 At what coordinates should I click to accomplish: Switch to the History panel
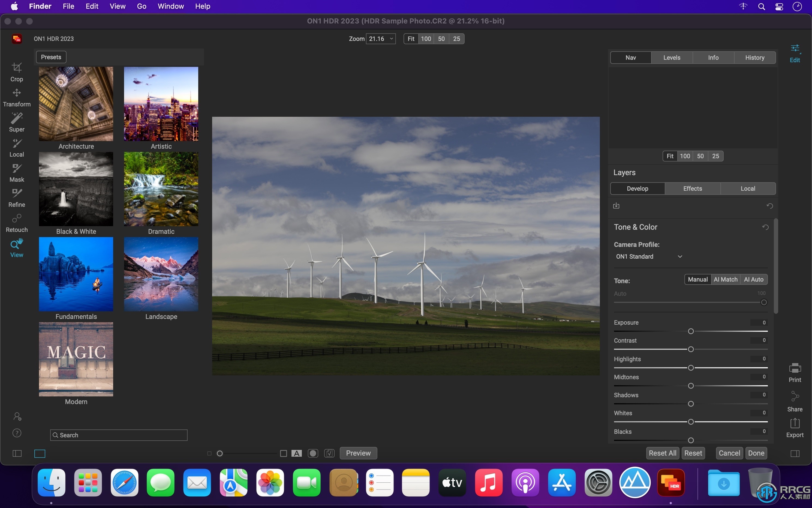coord(755,57)
